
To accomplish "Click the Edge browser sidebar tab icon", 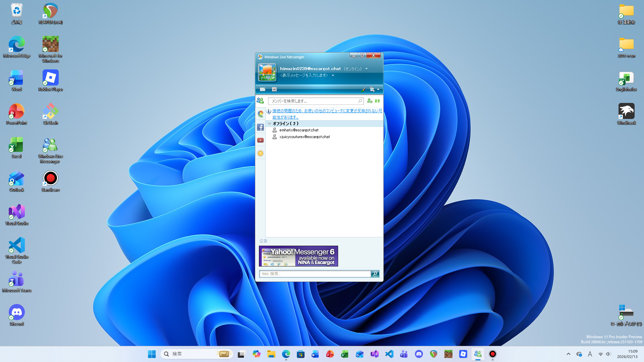I will tap(260, 114).
